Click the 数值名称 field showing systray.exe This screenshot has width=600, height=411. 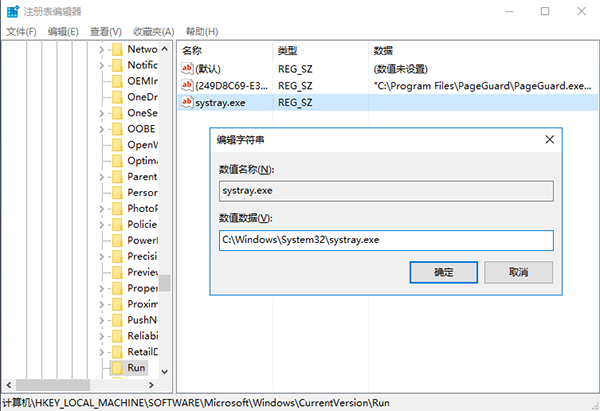point(386,191)
